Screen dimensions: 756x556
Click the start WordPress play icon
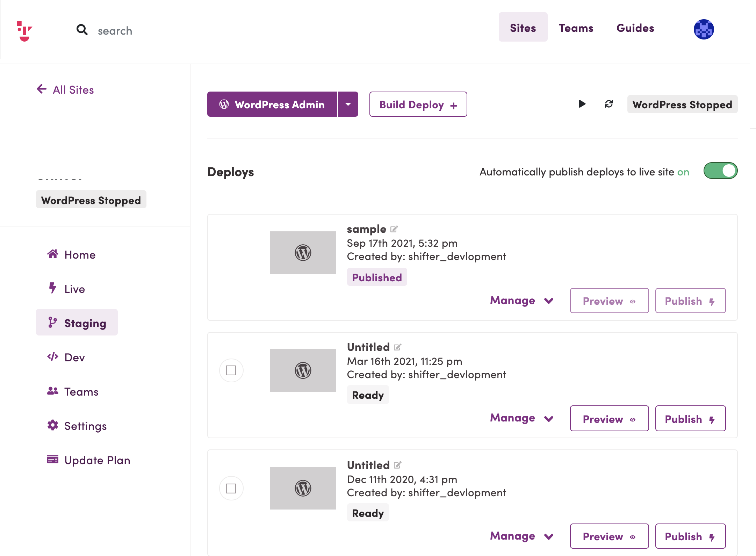point(582,104)
